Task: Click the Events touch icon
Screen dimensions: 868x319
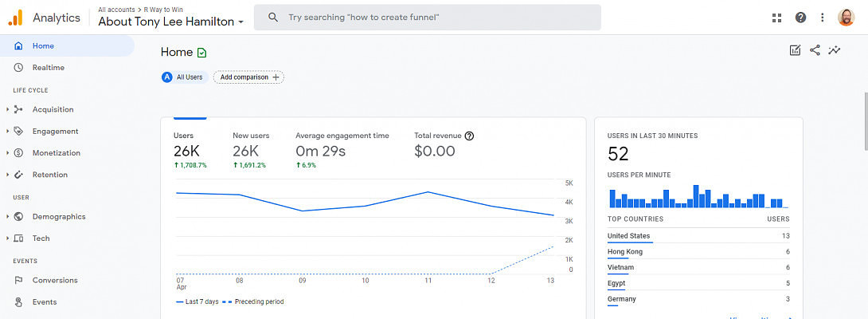Action: pos(18,302)
